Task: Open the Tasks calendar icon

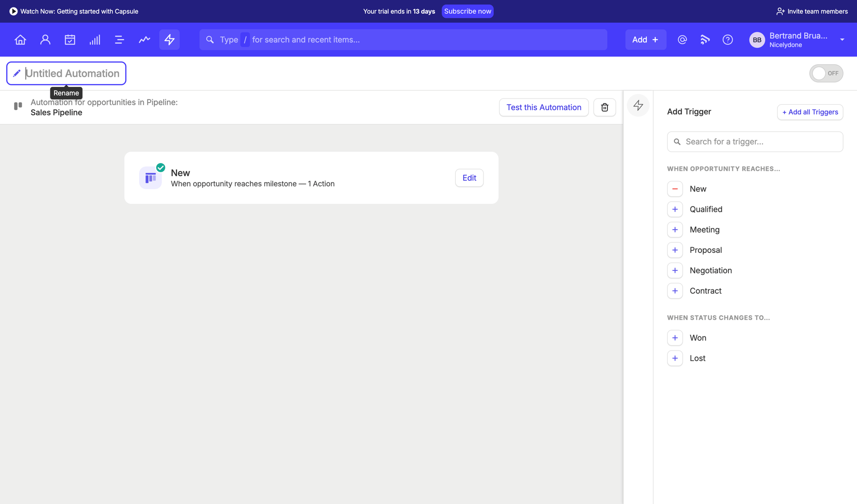Action: click(x=70, y=39)
